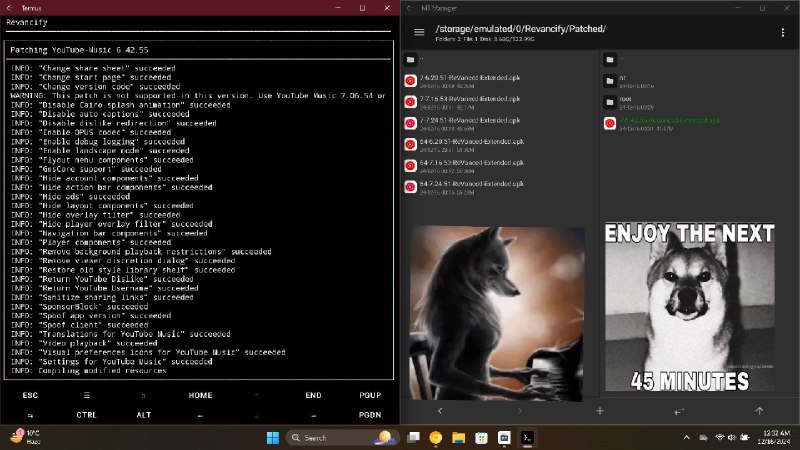Open the root folder in right pane
The image size is (800, 450).
699,103
